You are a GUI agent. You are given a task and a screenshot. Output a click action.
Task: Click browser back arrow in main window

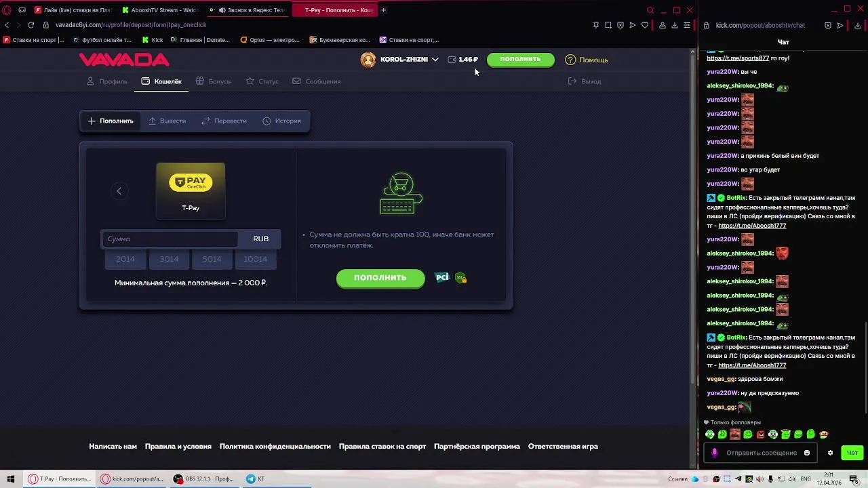coord(7,25)
